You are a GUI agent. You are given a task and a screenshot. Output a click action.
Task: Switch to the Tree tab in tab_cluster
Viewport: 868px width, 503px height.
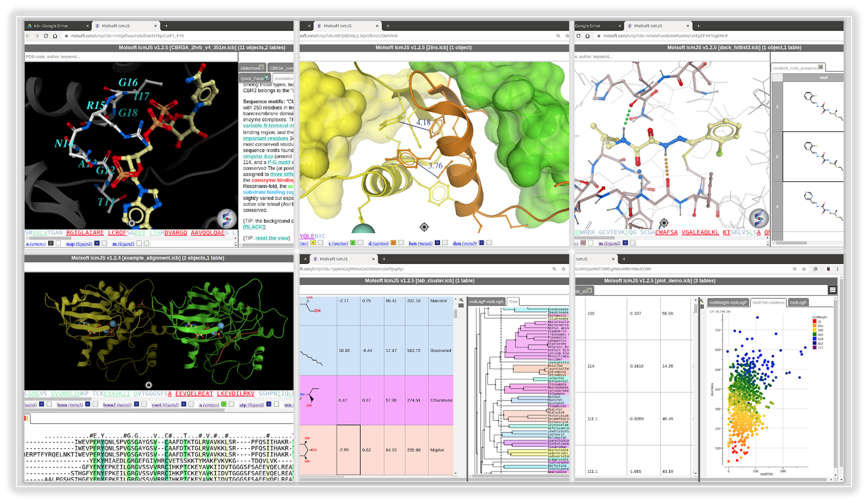[513, 302]
